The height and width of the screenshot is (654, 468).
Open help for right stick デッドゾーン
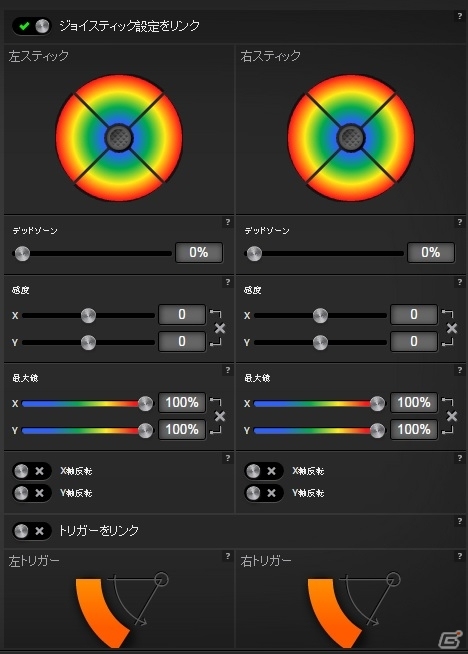pos(460,222)
